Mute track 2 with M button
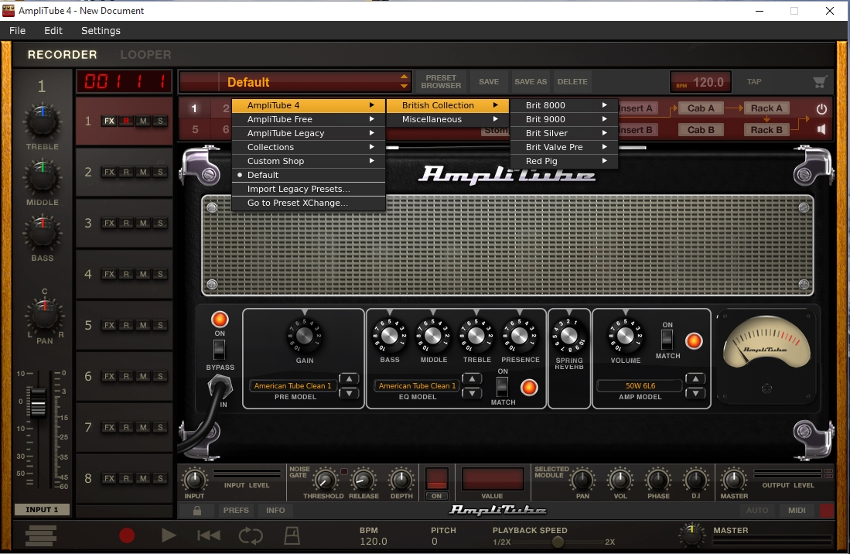The width and height of the screenshot is (850, 554). click(x=143, y=172)
